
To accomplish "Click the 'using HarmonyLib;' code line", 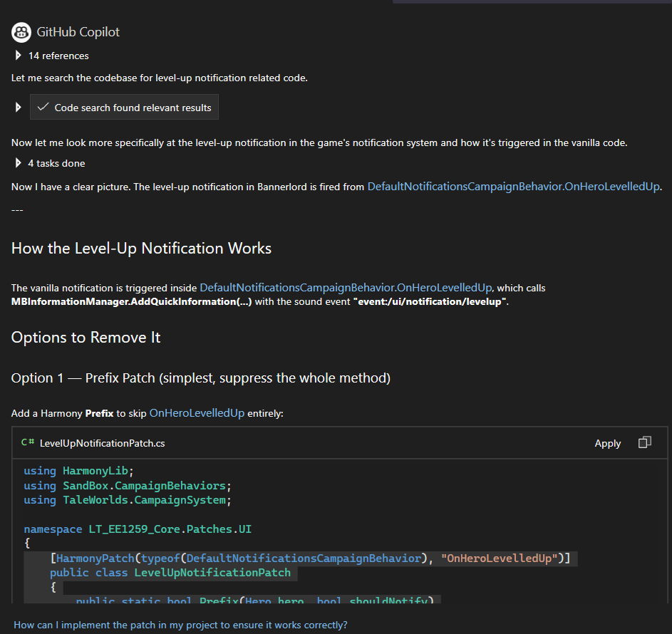I will (78, 471).
